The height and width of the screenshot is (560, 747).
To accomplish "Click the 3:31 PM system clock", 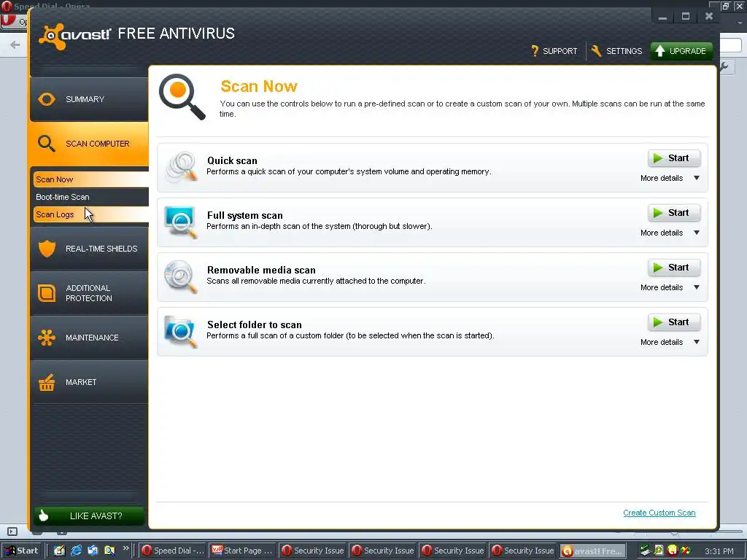I will pyautogui.click(x=719, y=551).
